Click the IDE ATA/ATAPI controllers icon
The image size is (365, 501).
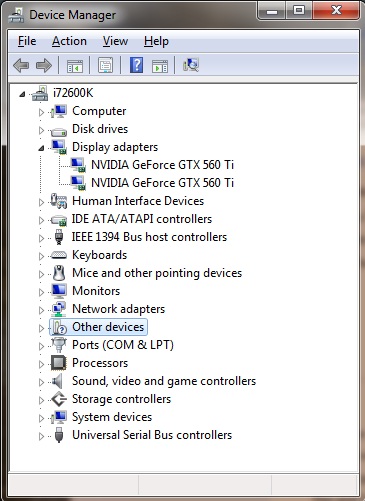coord(59,220)
